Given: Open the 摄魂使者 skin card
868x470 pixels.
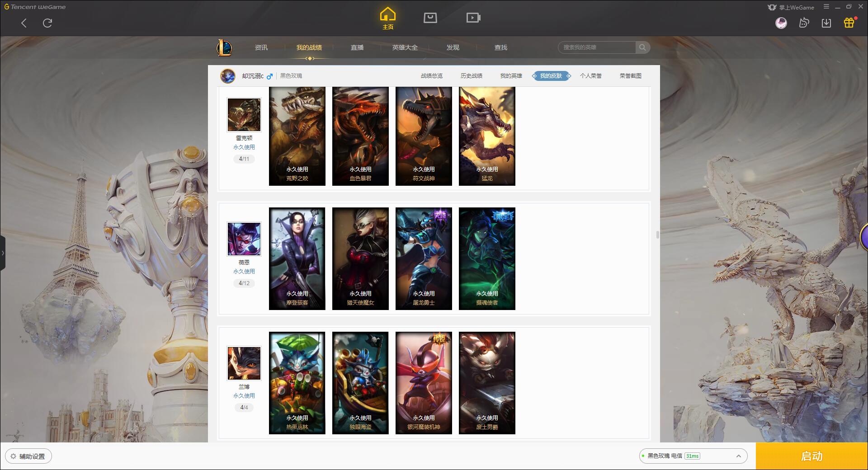Looking at the screenshot, I should 487,258.
